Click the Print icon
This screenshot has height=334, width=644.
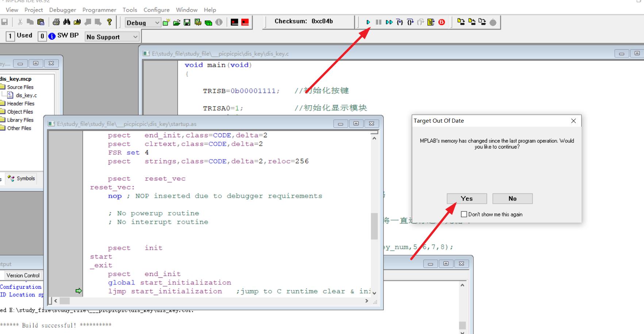point(56,22)
